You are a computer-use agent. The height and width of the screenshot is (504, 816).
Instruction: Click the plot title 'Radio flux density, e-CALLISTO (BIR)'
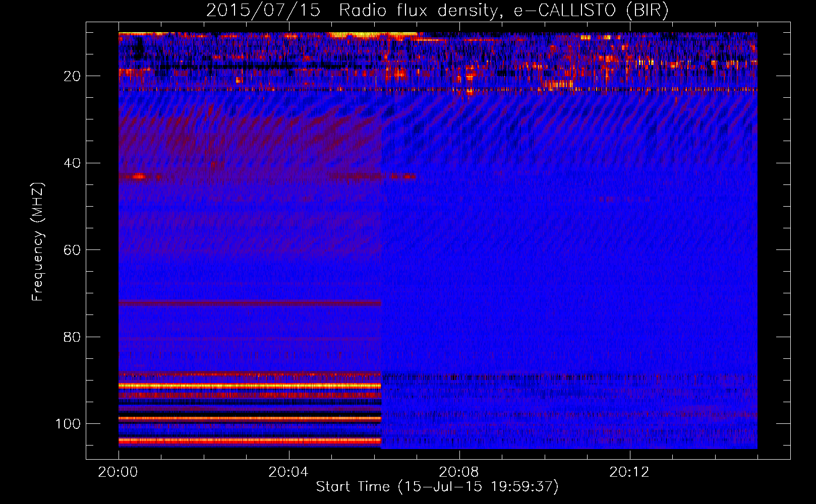click(x=504, y=11)
